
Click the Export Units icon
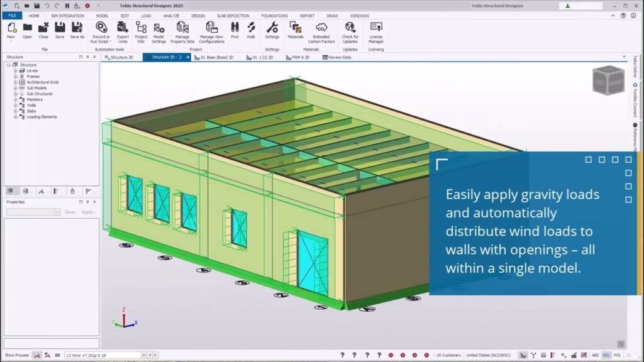click(123, 33)
